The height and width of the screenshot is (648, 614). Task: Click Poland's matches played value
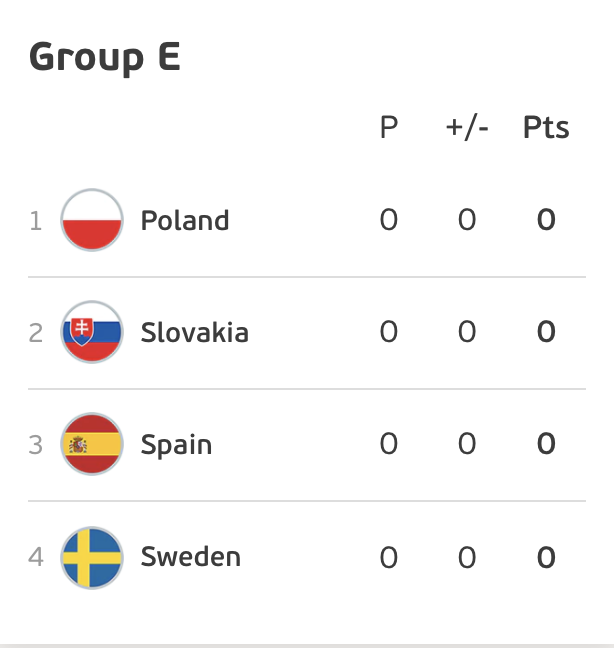[x=389, y=219]
